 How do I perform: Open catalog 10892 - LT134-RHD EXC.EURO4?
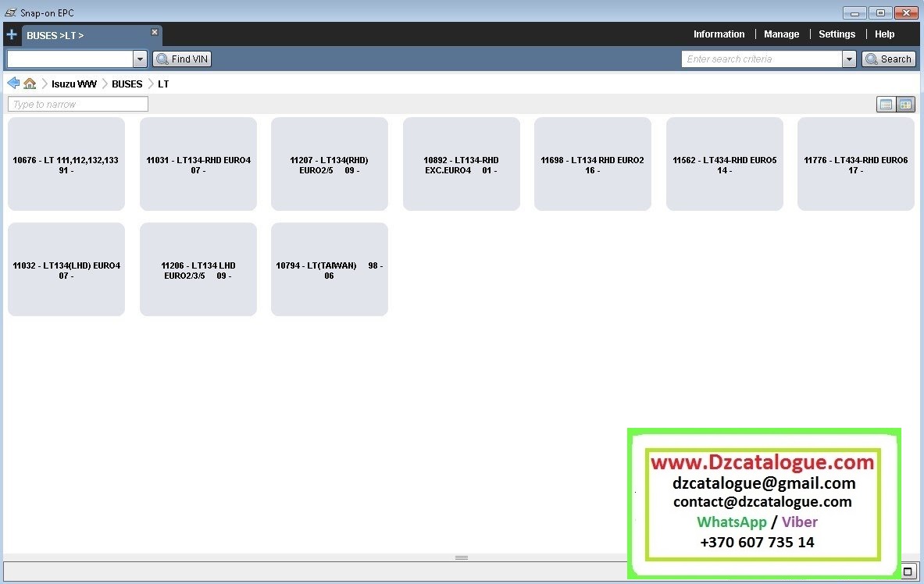click(x=462, y=164)
